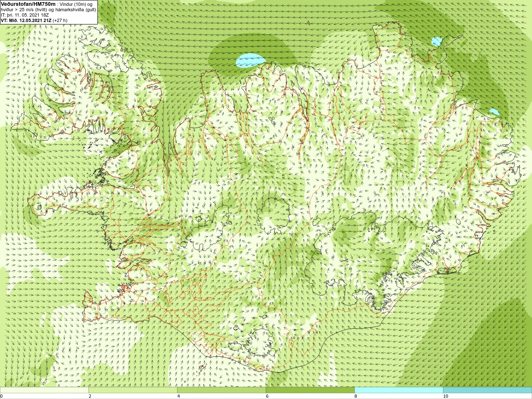This screenshot has width=532, height=399.
Task: Click the legend scale value '0'
Action: click(1, 396)
